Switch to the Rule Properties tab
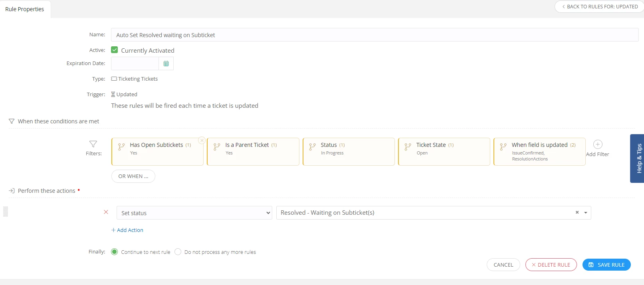644x285 pixels. click(25, 9)
